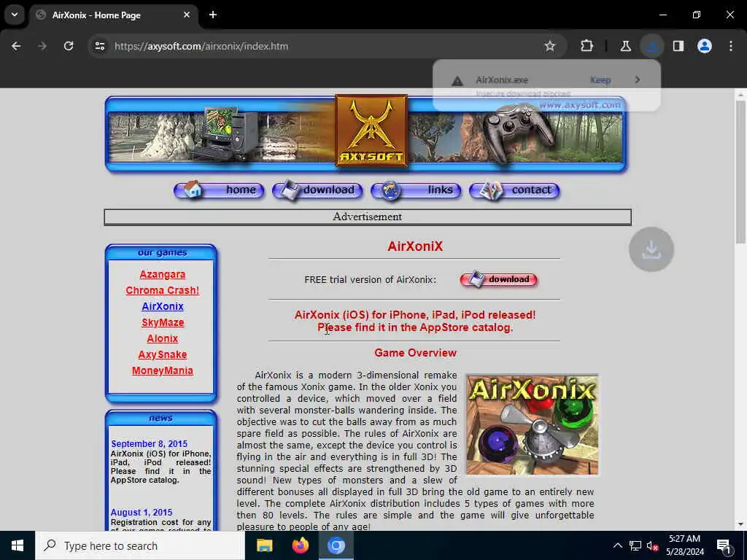Show hidden system tray icons
Screen dimensions: 747x560
pos(617,545)
